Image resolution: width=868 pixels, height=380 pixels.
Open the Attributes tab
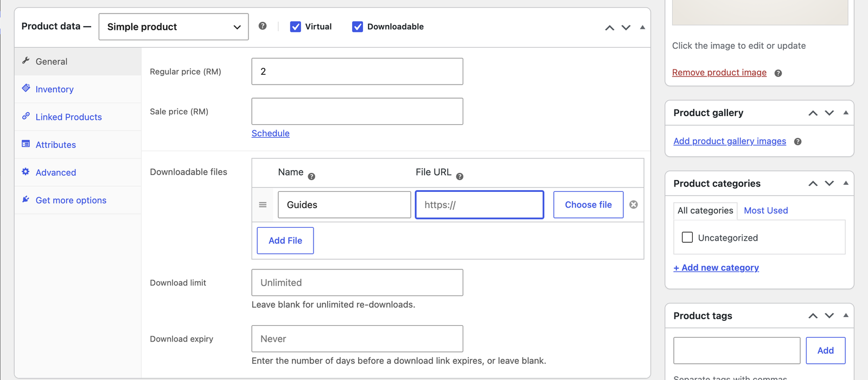[x=78, y=144]
